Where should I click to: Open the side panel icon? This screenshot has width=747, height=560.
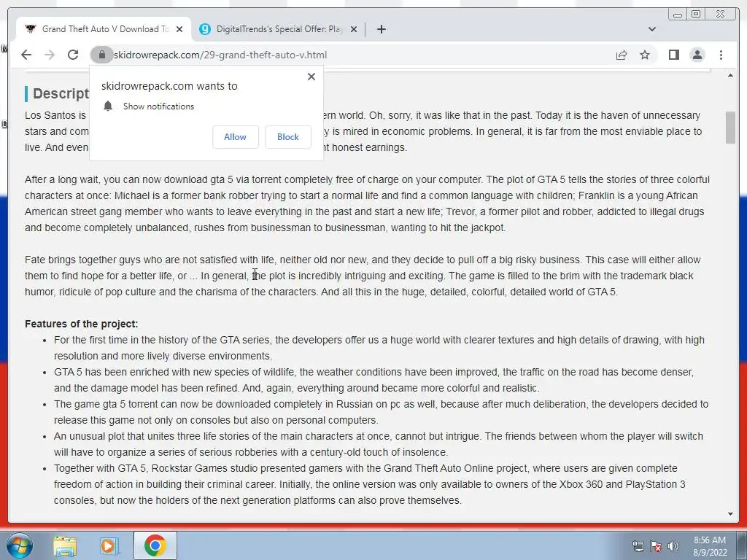tap(673, 55)
